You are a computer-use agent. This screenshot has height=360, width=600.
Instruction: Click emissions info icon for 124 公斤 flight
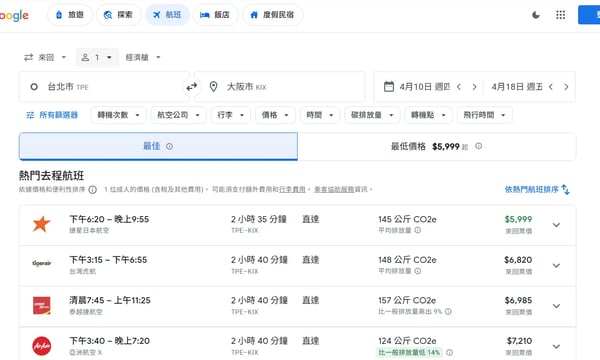point(450,352)
